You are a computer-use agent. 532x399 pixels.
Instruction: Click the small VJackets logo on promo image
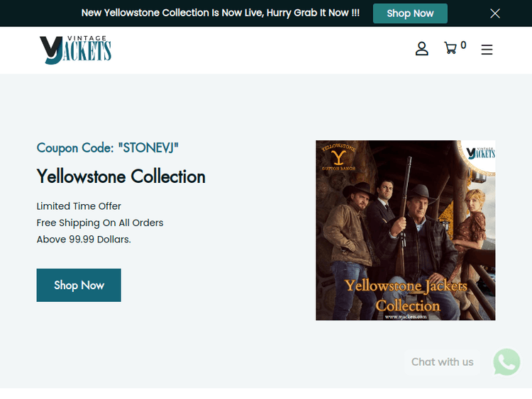pos(480,153)
